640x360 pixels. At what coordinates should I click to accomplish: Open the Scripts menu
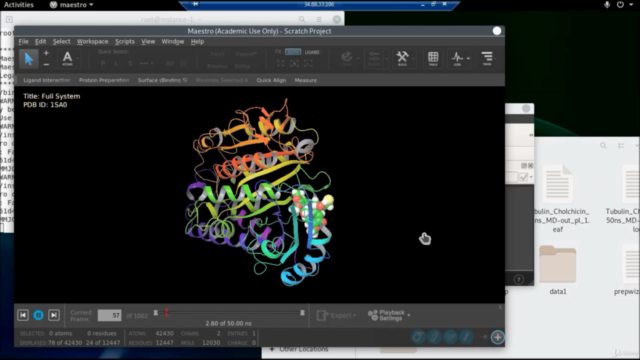tap(125, 42)
